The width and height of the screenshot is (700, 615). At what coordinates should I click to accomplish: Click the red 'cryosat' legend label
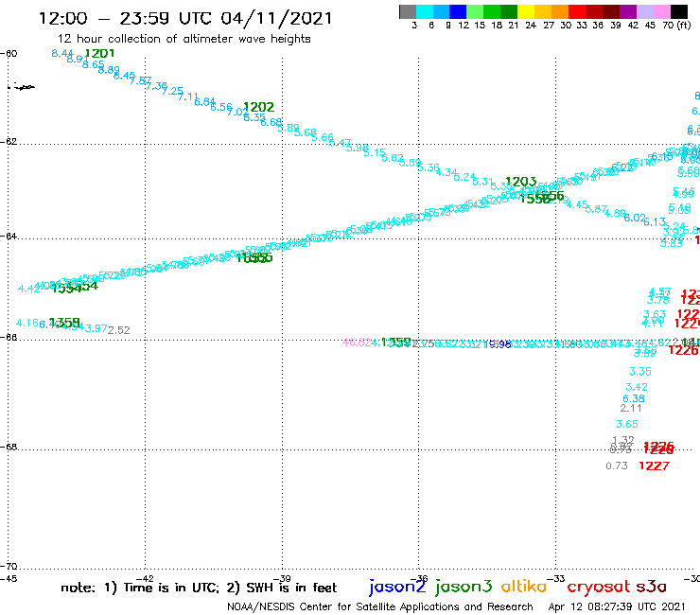[x=598, y=587]
